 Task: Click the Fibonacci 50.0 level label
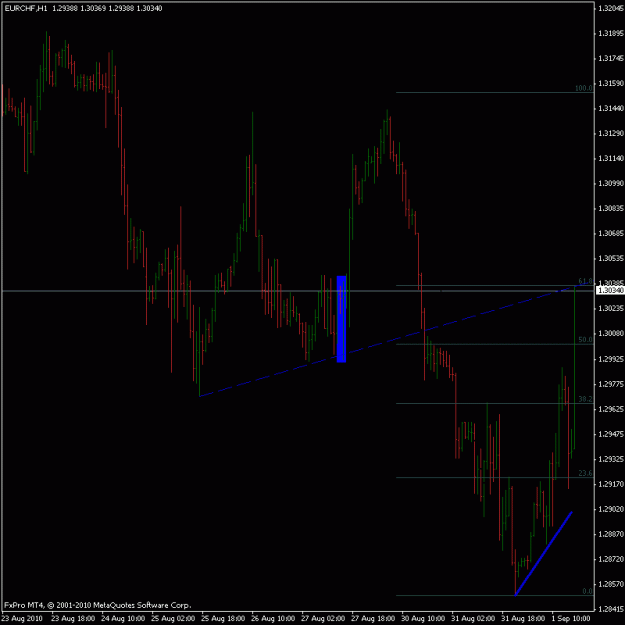(x=585, y=340)
